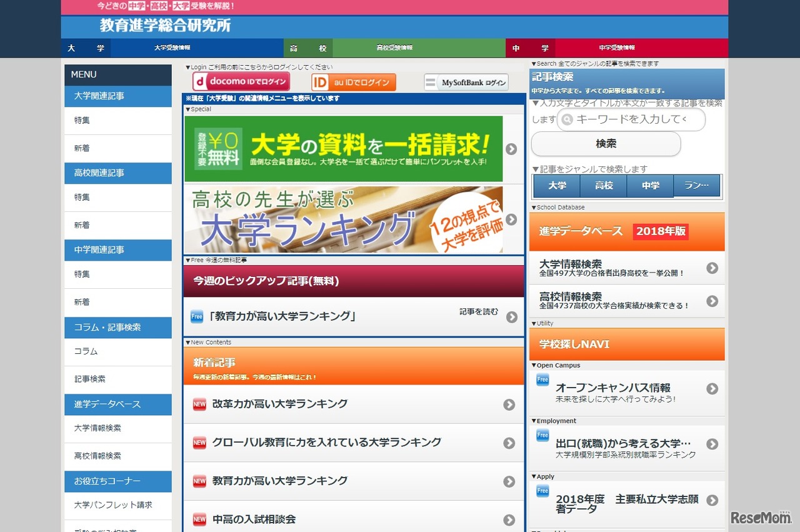Click the 検索 search button

pos(606,144)
